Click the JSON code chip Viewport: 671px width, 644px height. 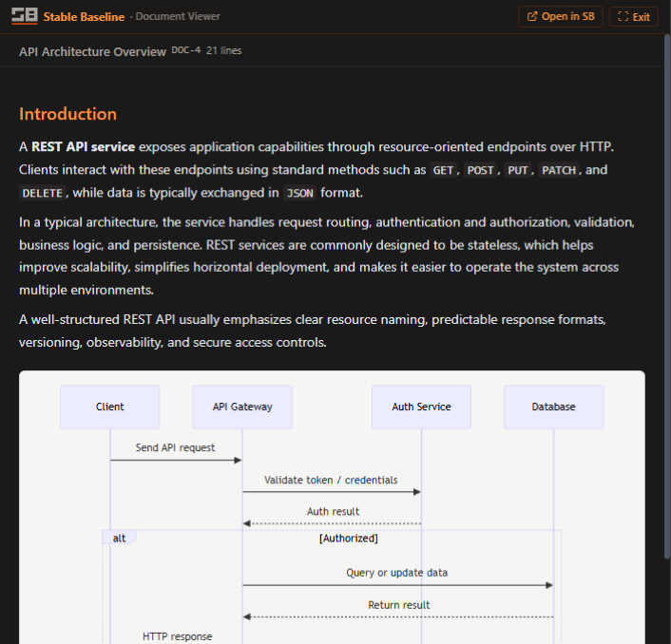click(299, 194)
